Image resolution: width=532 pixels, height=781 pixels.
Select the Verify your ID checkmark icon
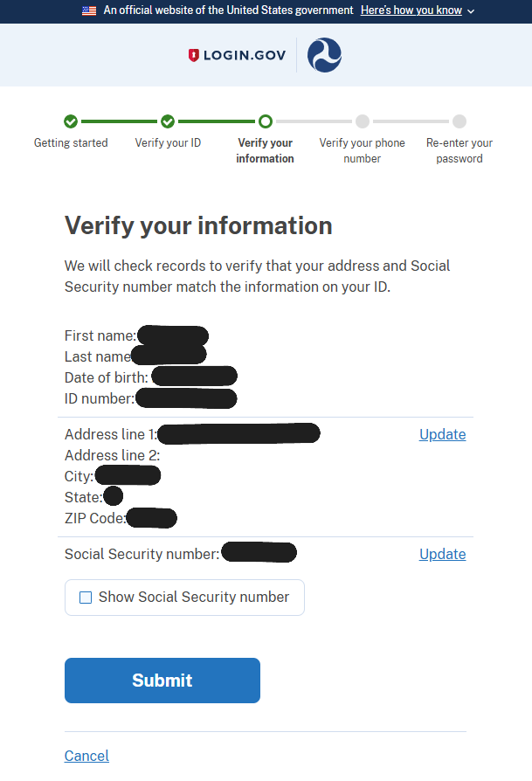point(168,121)
